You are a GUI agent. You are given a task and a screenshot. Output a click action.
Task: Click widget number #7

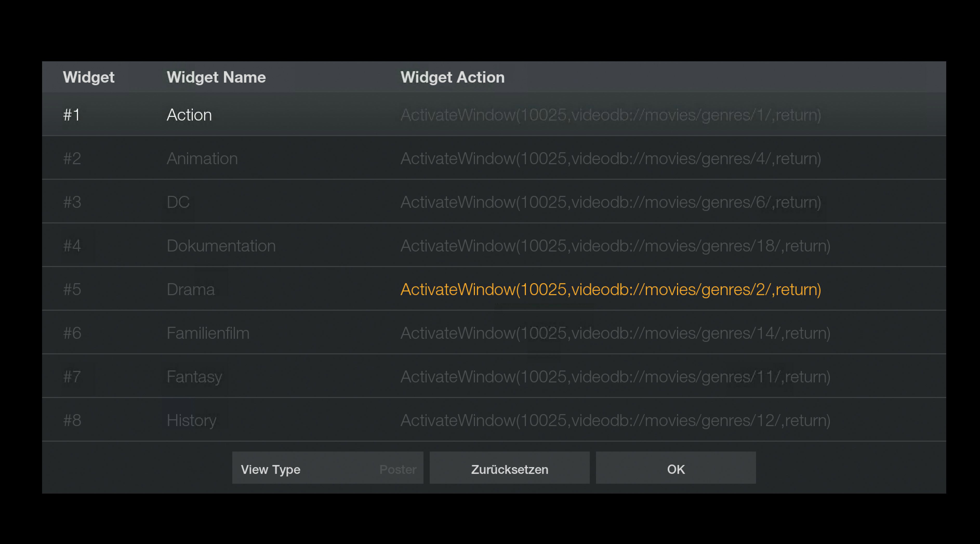click(72, 377)
